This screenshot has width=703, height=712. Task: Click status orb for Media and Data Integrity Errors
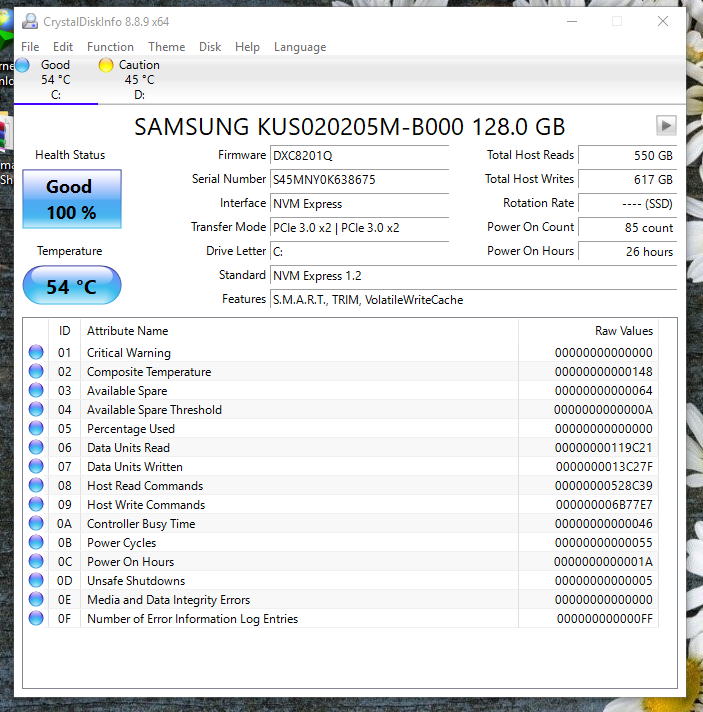[36, 599]
